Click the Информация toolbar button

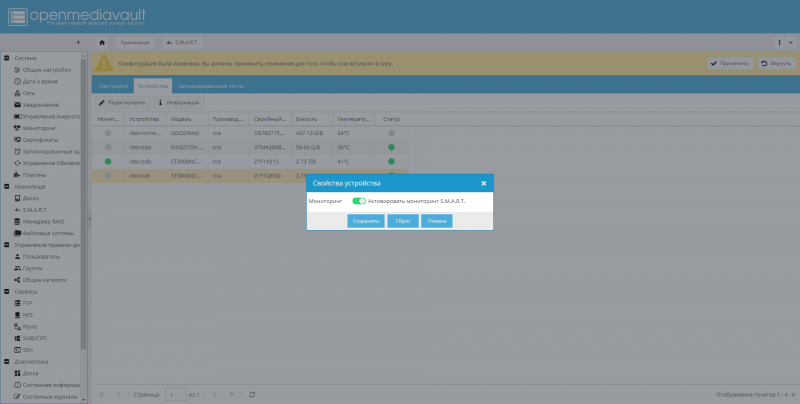click(x=179, y=103)
